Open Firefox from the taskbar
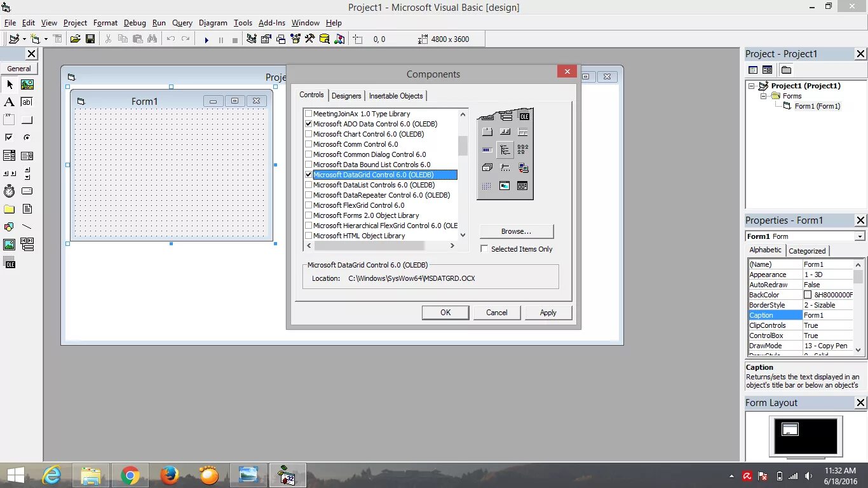Screen dimensions: 868x488 (x=170, y=475)
